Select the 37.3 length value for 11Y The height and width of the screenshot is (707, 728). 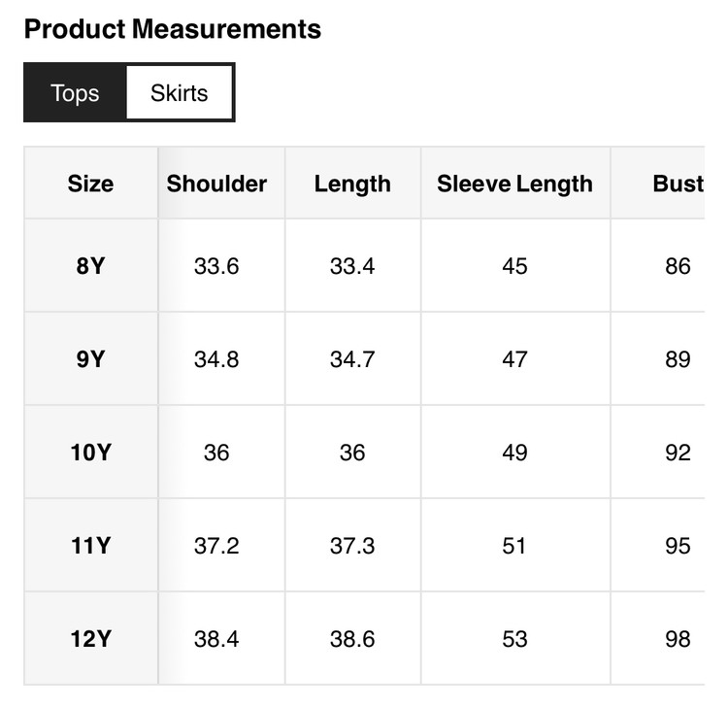352,546
